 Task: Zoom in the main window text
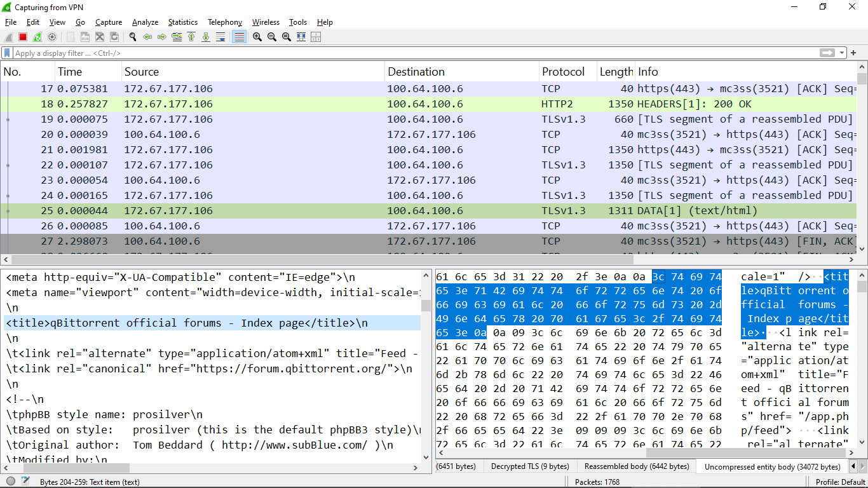coord(257,37)
